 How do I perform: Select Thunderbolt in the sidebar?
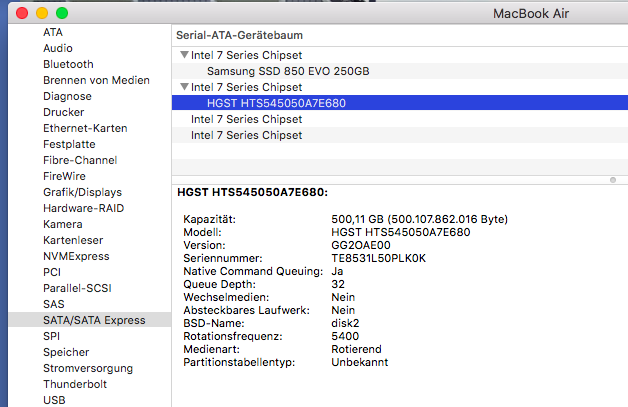point(75,384)
